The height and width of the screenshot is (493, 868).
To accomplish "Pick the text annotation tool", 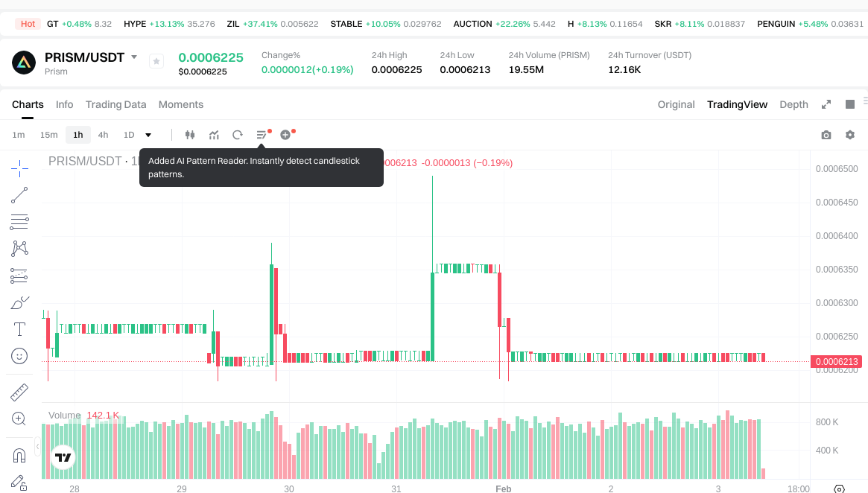I will tap(19, 329).
